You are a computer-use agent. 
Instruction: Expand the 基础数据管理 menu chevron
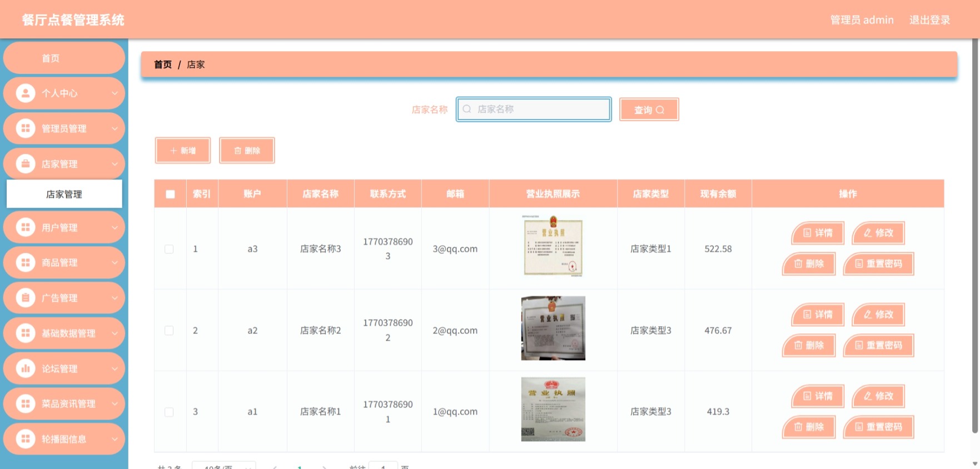pyautogui.click(x=115, y=333)
